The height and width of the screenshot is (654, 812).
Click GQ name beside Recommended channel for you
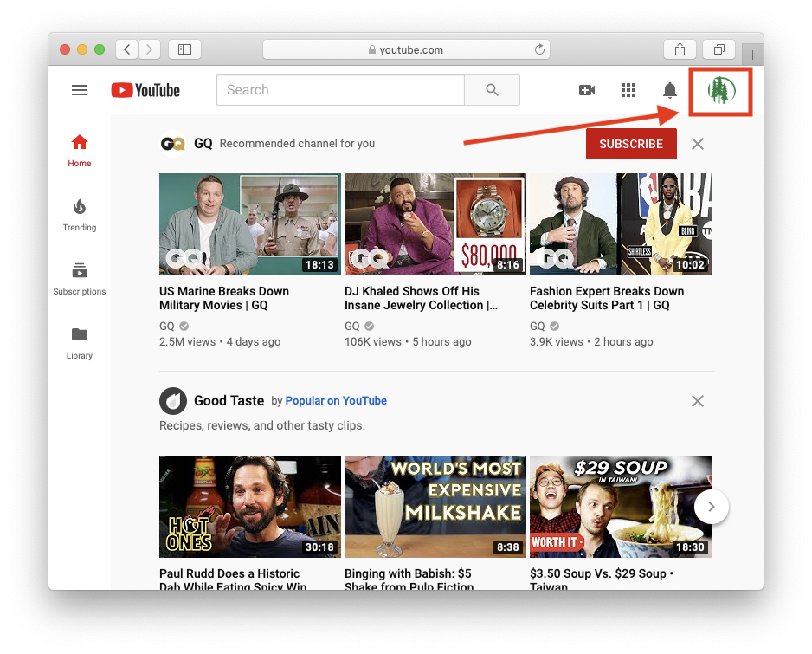click(x=203, y=144)
